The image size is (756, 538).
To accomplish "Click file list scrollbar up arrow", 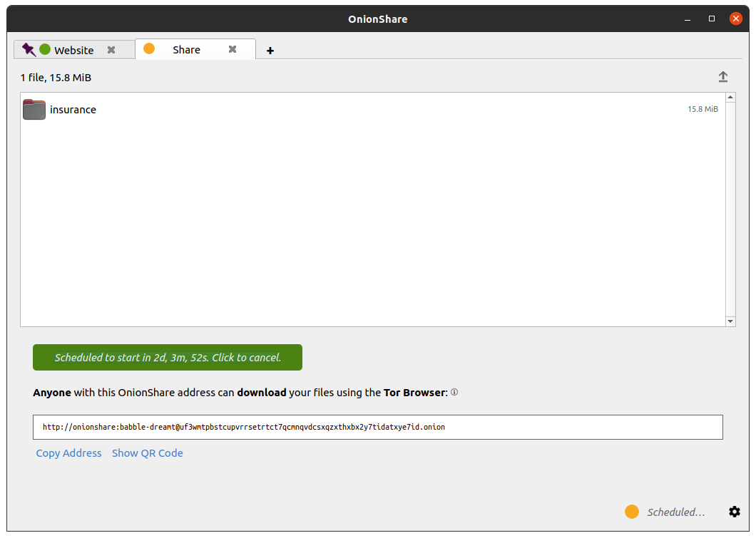I will point(730,98).
